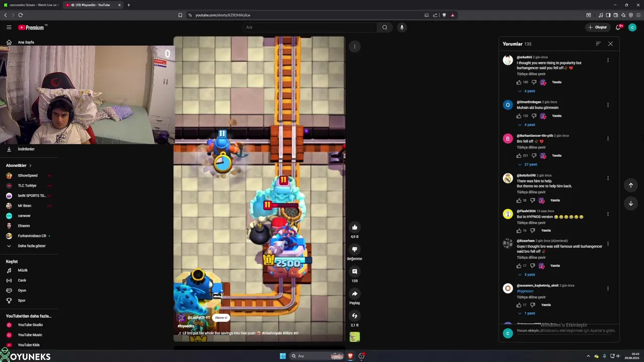Dislike the comment by @OmerErrdogan

pos(534,116)
